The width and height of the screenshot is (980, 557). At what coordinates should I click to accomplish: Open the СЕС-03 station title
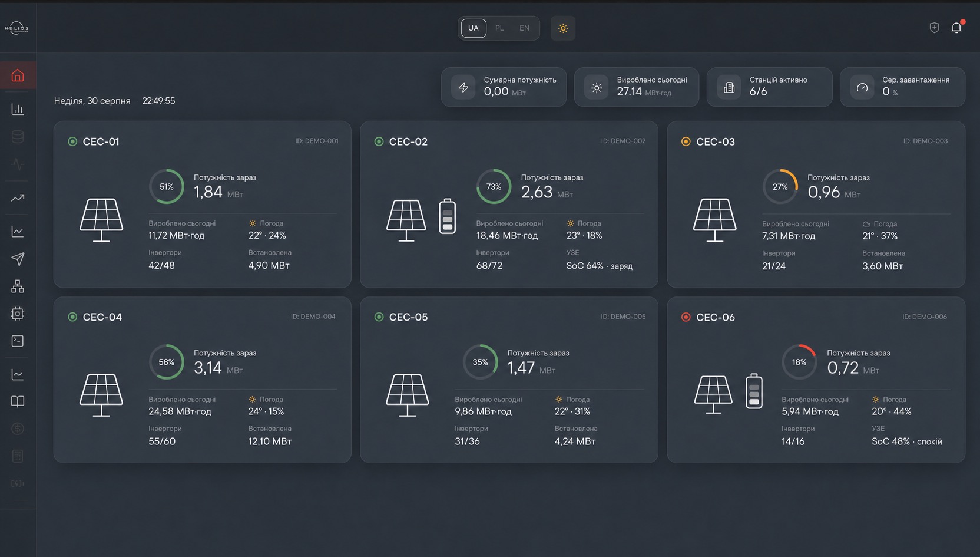pyautogui.click(x=716, y=141)
